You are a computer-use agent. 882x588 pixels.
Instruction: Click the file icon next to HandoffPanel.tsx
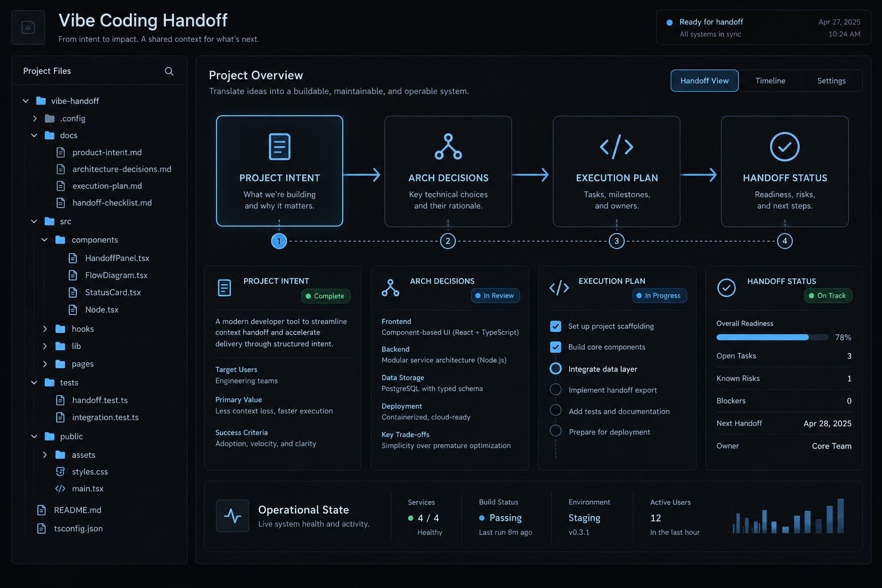(x=73, y=258)
